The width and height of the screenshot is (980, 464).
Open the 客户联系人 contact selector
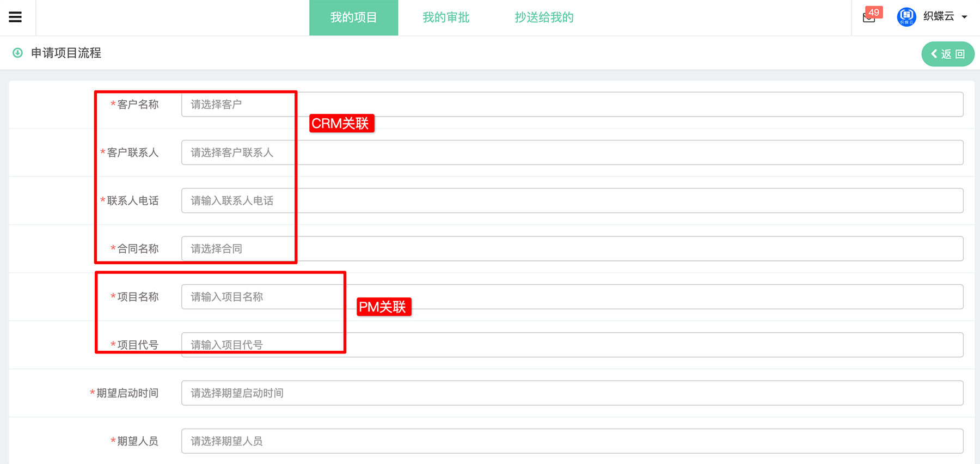[572, 152]
